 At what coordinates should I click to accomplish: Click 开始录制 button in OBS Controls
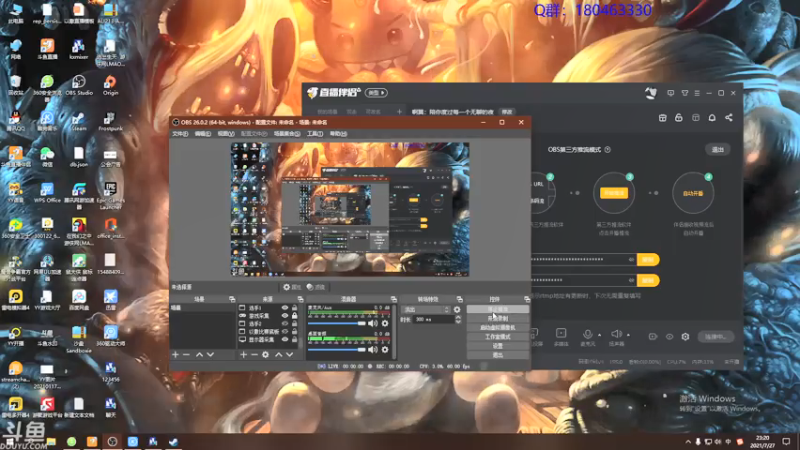pos(497,318)
